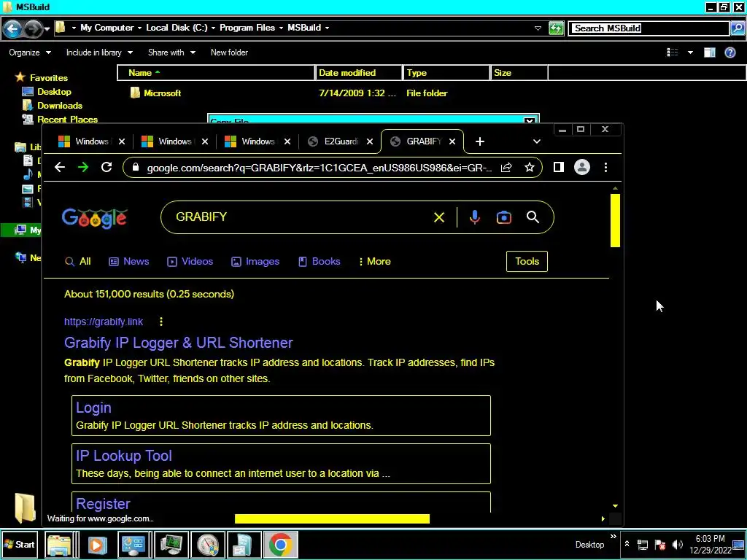Open the Grabify Login sitelink
The image size is (747, 560).
coord(94,408)
